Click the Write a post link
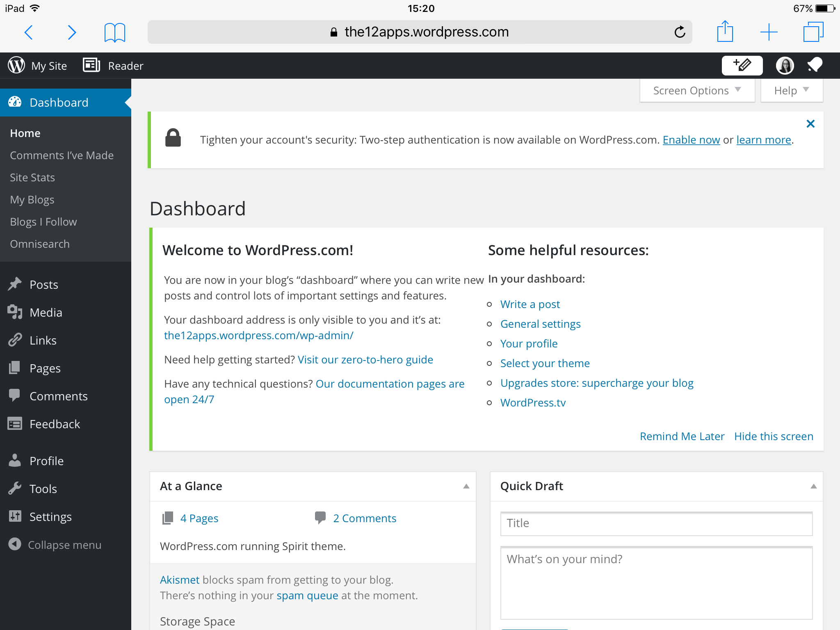Viewport: 840px width, 630px height. (529, 304)
